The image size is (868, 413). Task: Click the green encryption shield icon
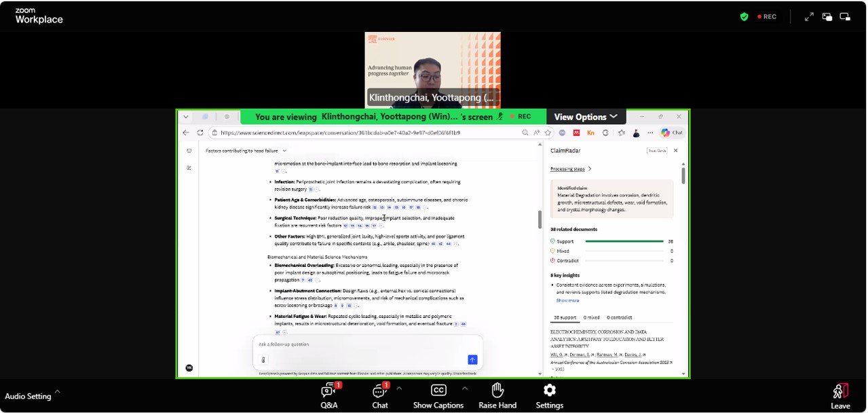coord(744,17)
